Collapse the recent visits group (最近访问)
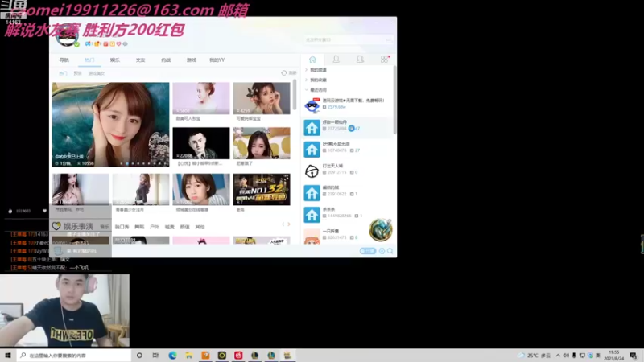 coord(317,89)
